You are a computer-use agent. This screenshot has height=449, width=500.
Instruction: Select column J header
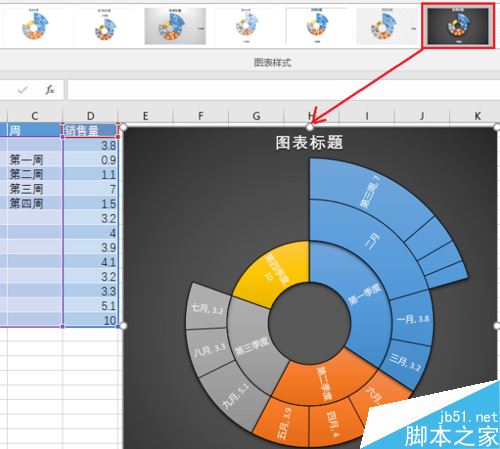[x=422, y=116]
